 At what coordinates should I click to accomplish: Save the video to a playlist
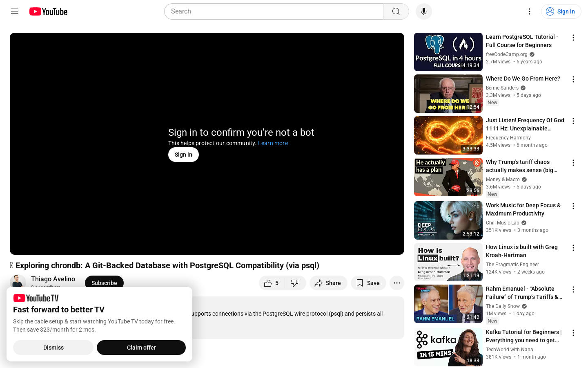click(368, 283)
